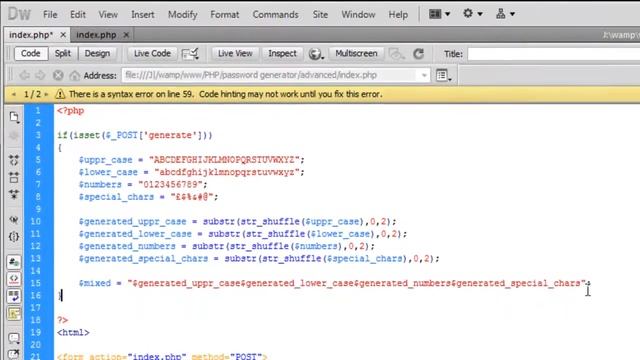The height and width of the screenshot is (360, 640).
Task: Open the Extend Dreamweaver gear dropdown
Action: click(473, 14)
